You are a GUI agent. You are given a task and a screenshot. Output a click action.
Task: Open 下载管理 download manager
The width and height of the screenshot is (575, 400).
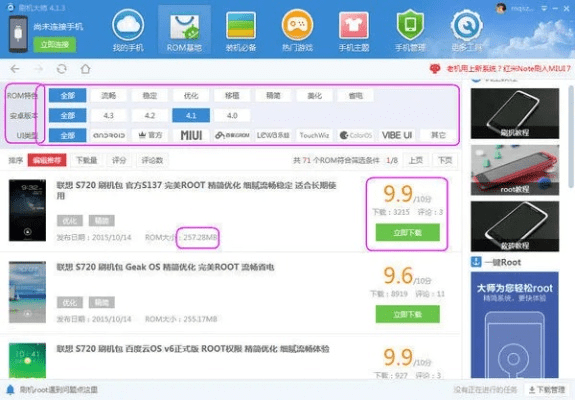(x=547, y=389)
